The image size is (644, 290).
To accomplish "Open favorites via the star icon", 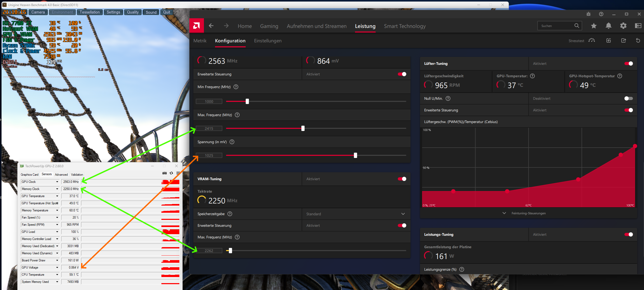I will [x=594, y=26].
